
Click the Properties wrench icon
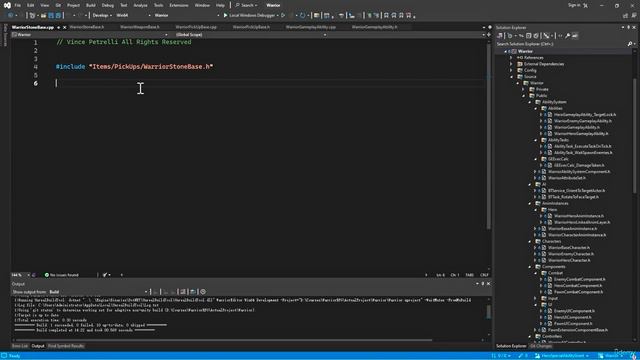click(x=568, y=36)
